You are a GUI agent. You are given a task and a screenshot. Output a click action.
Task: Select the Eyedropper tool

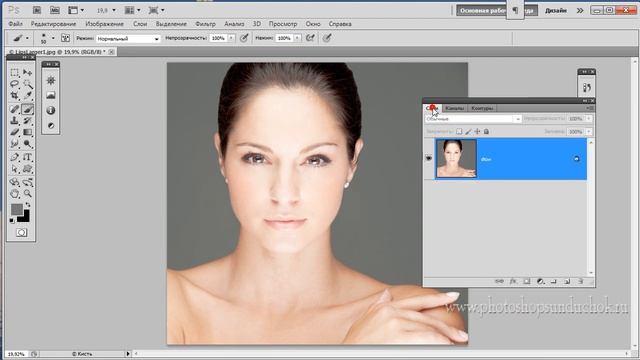[27, 96]
